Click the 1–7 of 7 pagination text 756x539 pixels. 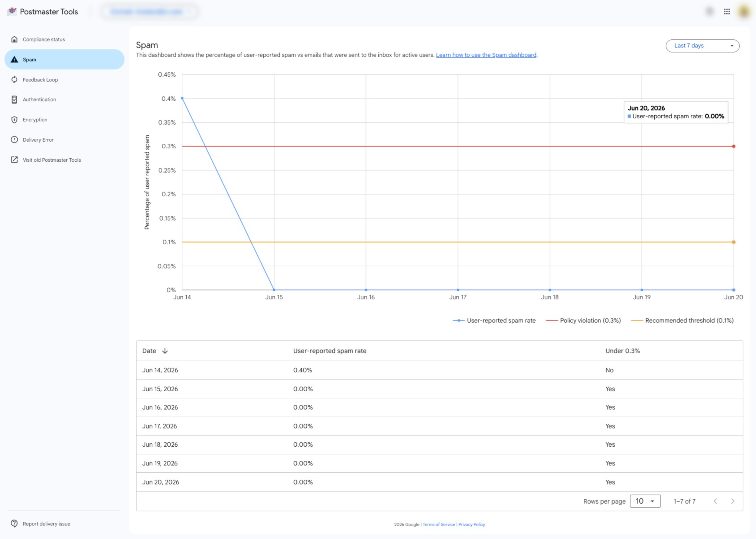click(684, 501)
